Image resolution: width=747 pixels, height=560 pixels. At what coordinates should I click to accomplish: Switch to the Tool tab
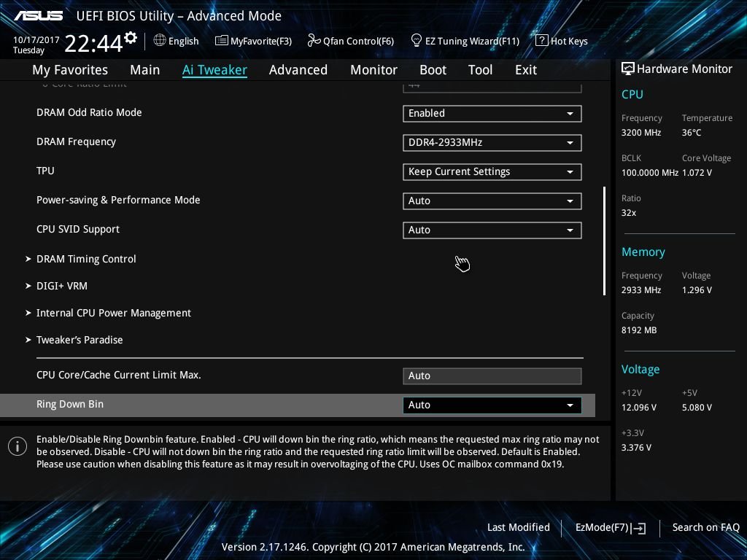click(480, 70)
